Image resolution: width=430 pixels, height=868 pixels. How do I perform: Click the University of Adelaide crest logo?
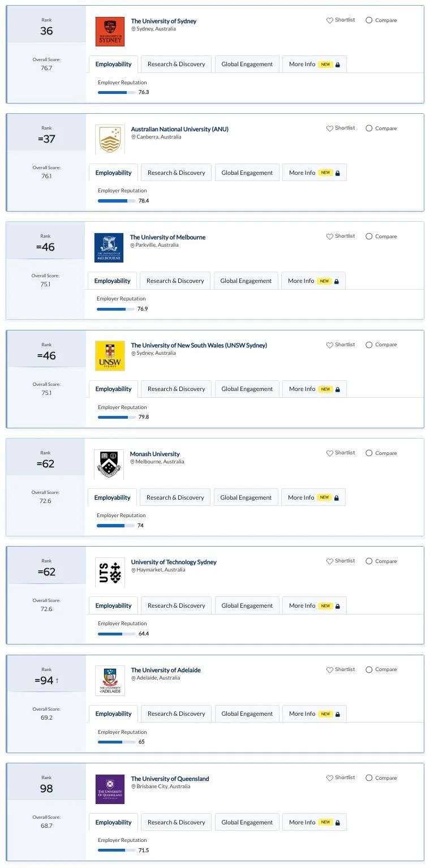pyautogui.click(x=110, y=681)
